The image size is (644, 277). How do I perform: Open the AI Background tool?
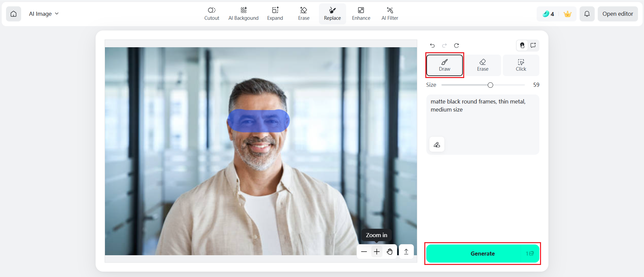pos(243,14)
